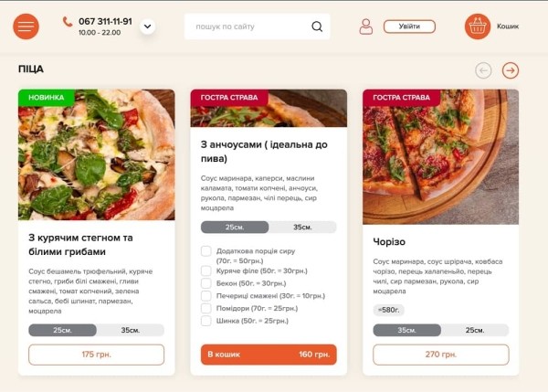This screenshot has width=548, height=392.
Task: Open the Чорізо pizza photo
Action: (440, 156)
